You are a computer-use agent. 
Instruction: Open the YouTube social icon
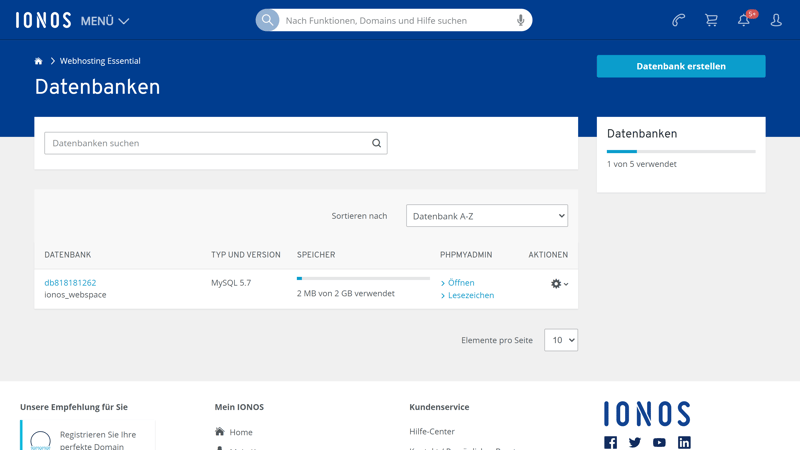point(659,442)
